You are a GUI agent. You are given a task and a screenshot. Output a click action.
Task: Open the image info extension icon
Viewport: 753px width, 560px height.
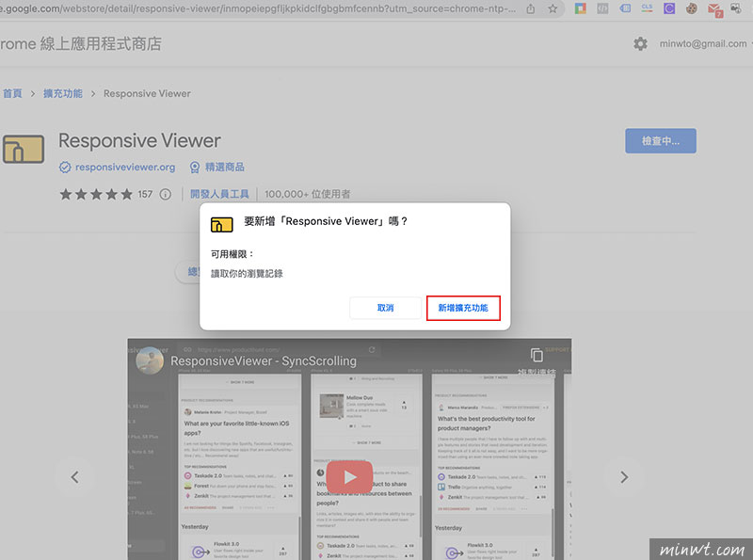(736, 8)
